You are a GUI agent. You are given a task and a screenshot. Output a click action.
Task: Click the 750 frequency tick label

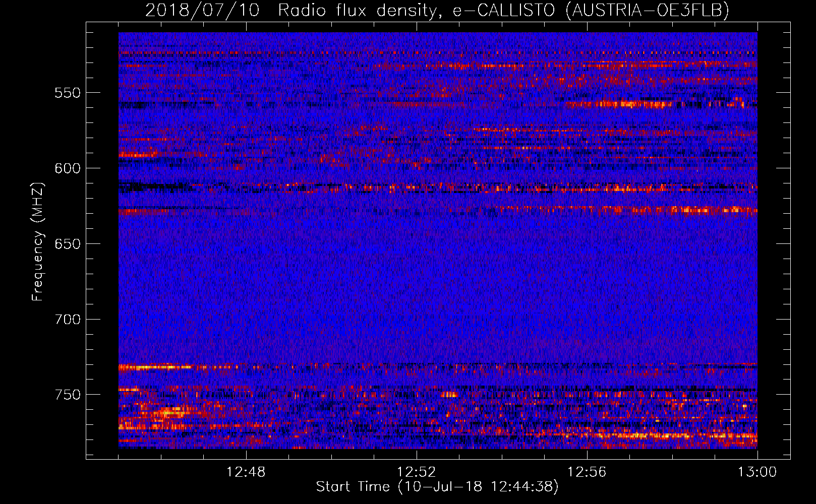tap(68, 395)
